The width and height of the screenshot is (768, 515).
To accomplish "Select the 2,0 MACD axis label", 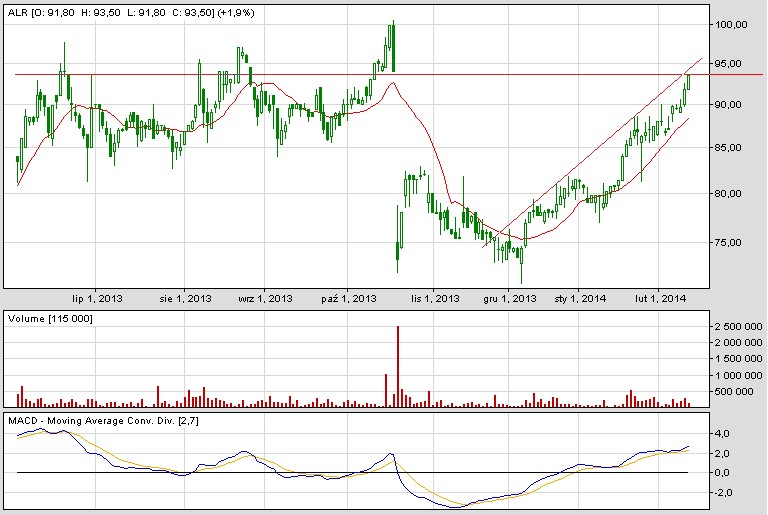I will pyautogui.click(x=722, y=454).
